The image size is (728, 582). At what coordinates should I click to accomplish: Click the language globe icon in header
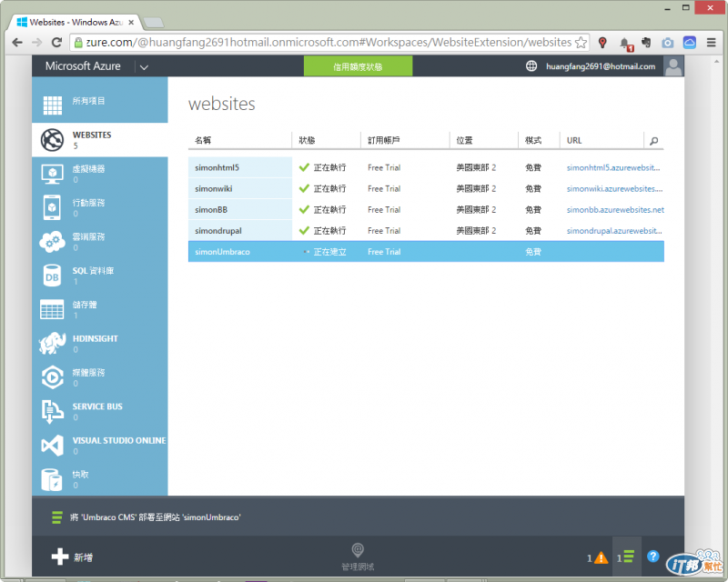point(531,65)
